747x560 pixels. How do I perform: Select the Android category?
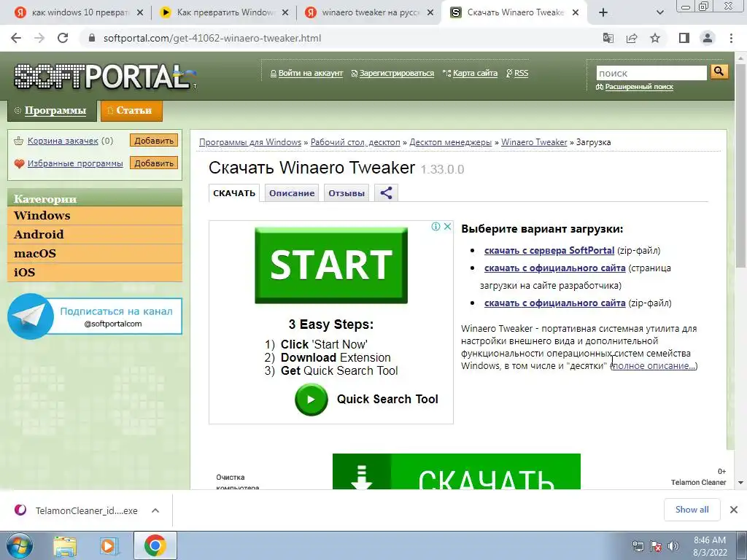point(95,235)
